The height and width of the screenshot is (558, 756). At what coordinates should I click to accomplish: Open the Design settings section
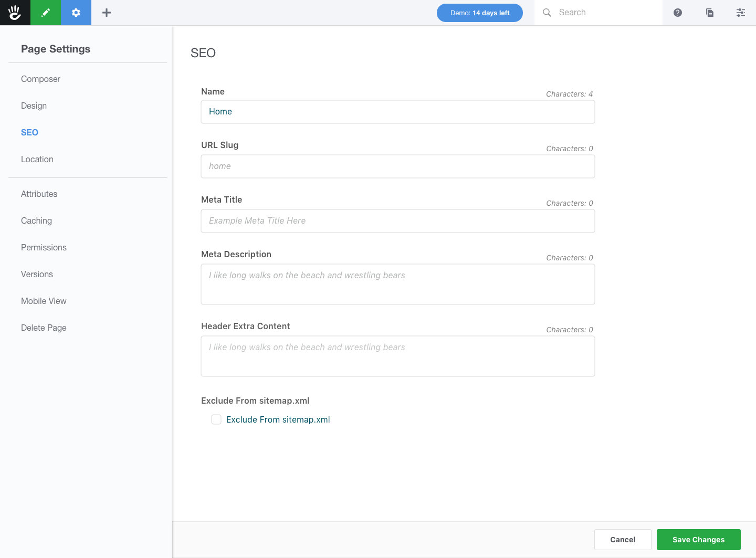pyautogui.click(x=34, y=106)
